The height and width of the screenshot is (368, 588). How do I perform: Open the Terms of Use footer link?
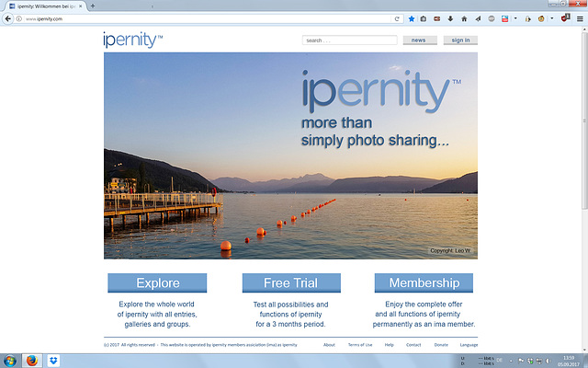click(360, 345)
